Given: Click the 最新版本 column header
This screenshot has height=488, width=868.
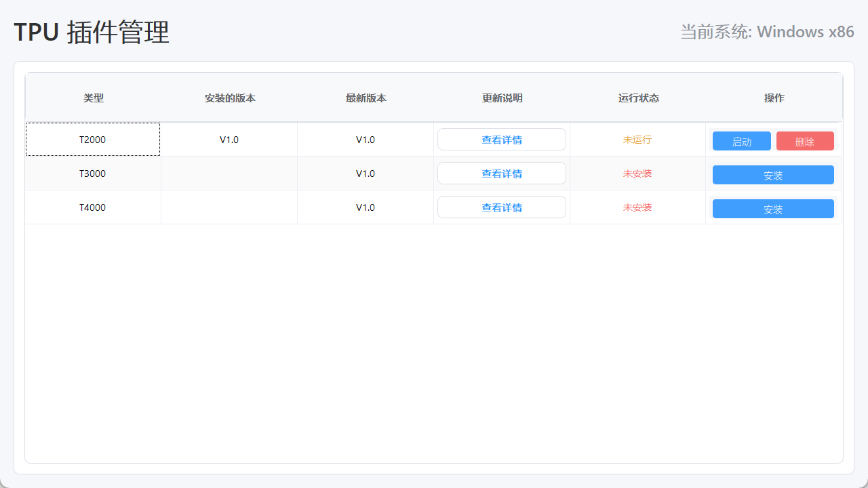Looking at the screenshot, I should click(x=366, y=98).
